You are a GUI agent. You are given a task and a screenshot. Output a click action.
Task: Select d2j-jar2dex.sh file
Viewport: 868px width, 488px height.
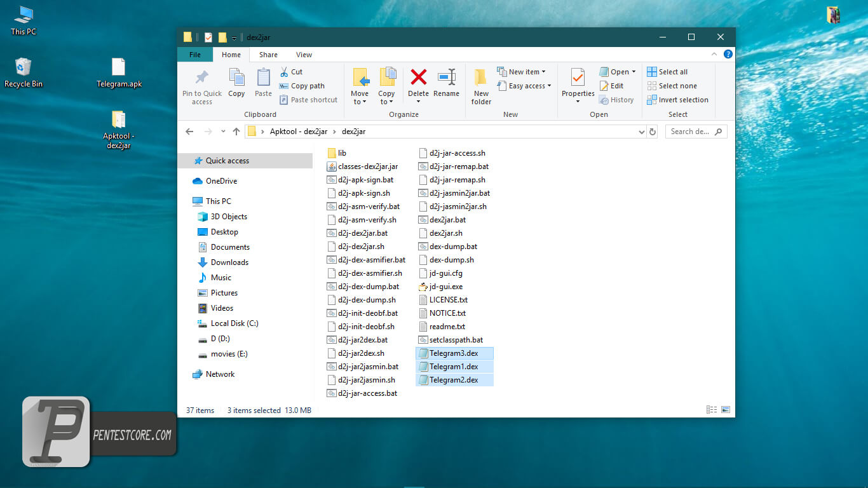coord(356,353)
